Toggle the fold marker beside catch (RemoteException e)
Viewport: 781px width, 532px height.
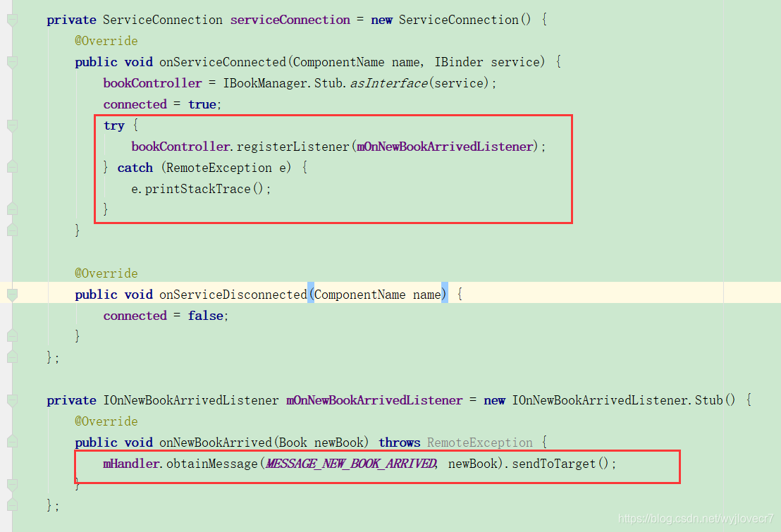point(13,167)
